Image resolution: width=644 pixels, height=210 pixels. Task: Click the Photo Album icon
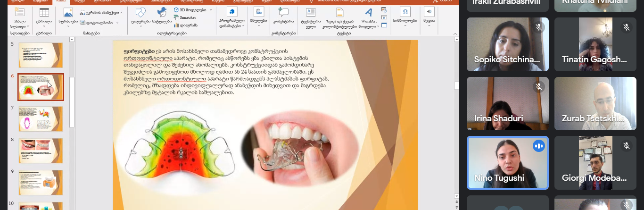click(x=83, y=22)
